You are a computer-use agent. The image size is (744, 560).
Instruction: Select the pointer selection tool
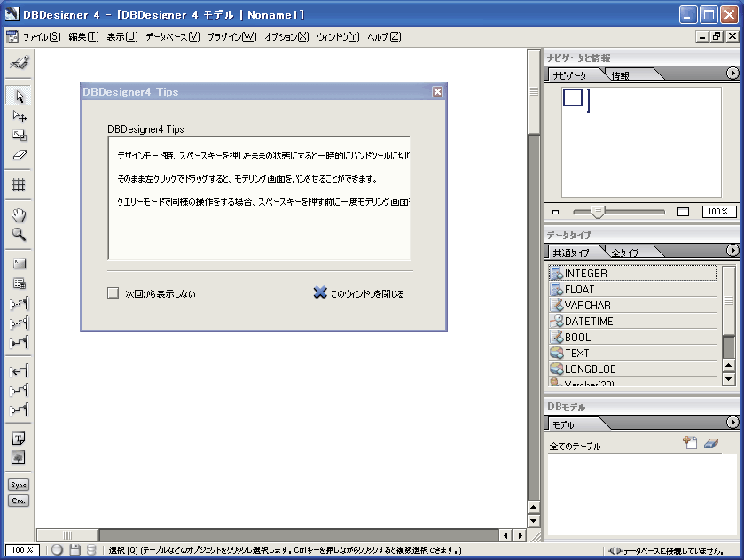click(x=19, y=97)
